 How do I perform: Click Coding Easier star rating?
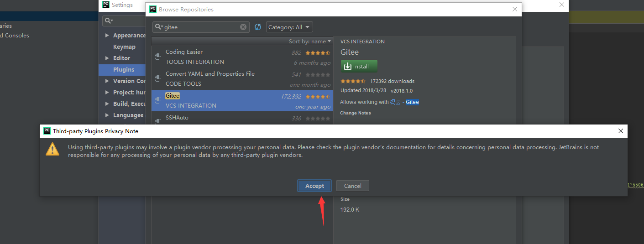pos(317,53)
